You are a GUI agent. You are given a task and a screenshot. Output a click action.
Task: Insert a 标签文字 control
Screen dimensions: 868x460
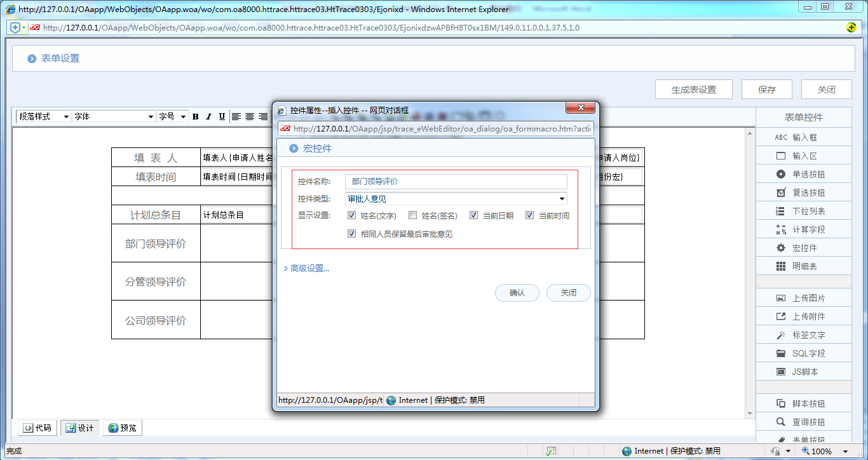(803, 334)
